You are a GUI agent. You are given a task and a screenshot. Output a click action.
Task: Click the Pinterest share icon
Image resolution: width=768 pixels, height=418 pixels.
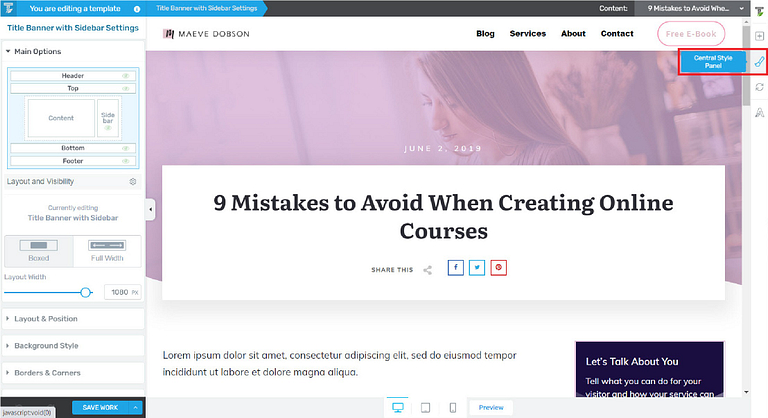pyautogui.click(x=499, y=268)
